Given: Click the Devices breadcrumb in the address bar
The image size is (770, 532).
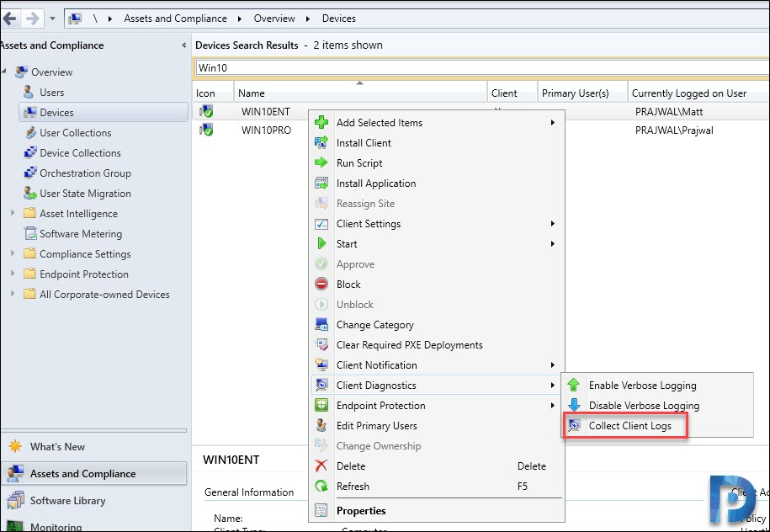Looking at the screenshot, I should tap(339, 19).
